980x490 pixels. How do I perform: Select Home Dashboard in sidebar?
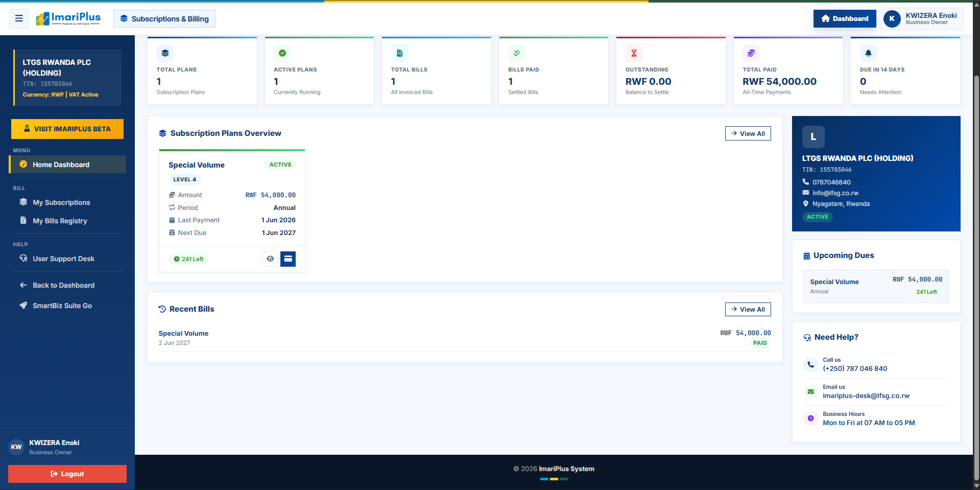pyautogui.click(x=67, y=165)
